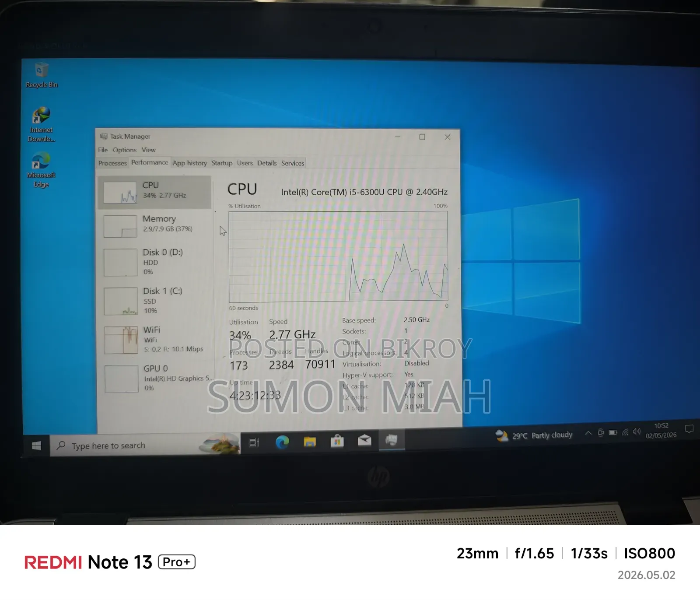Viewport: 700px width, 600px height.
Task: Select GPU 0 in the sidebar
Action: click(x=157, y=379)
